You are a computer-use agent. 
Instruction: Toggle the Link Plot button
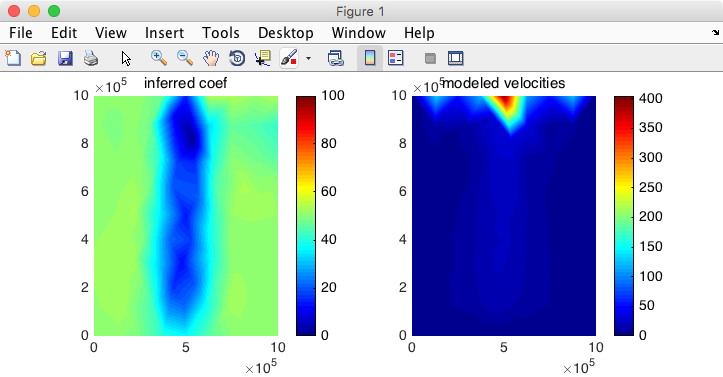(335, 58)
